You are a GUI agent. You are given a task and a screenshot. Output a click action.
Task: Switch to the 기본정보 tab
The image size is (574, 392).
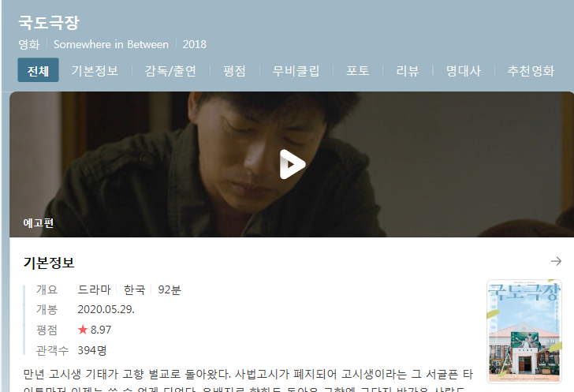point(95,70)
